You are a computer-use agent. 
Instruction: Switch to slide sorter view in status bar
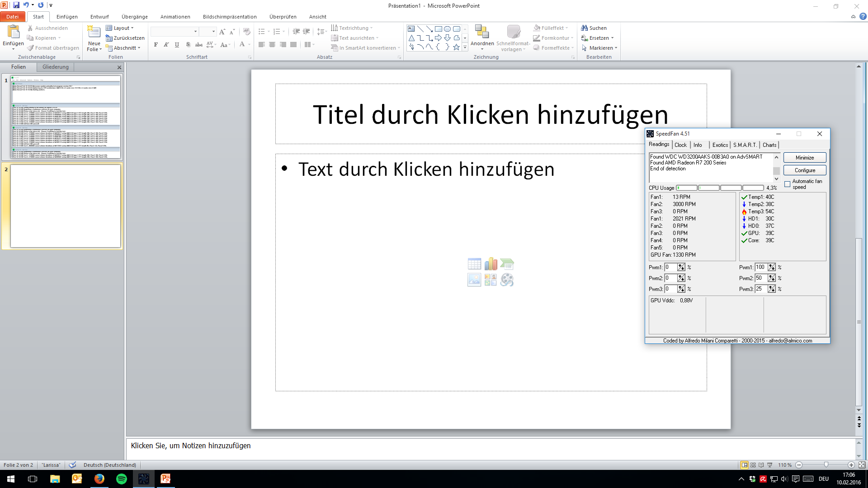(753, 465)
